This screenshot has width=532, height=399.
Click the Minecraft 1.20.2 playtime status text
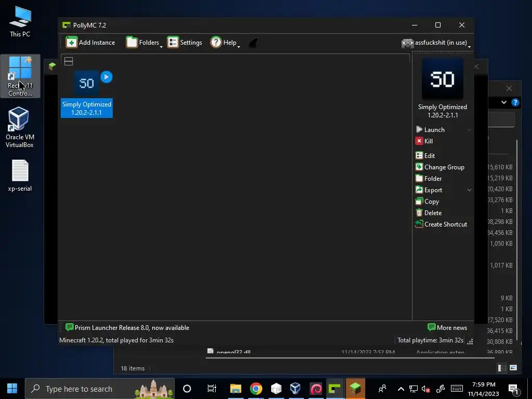[116, 340]
